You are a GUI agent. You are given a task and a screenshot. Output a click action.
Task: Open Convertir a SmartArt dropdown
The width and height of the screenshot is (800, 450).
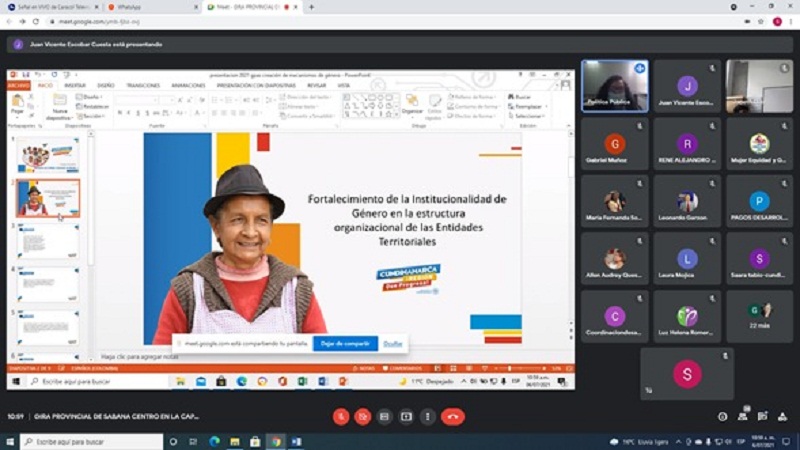pos(306,116)
